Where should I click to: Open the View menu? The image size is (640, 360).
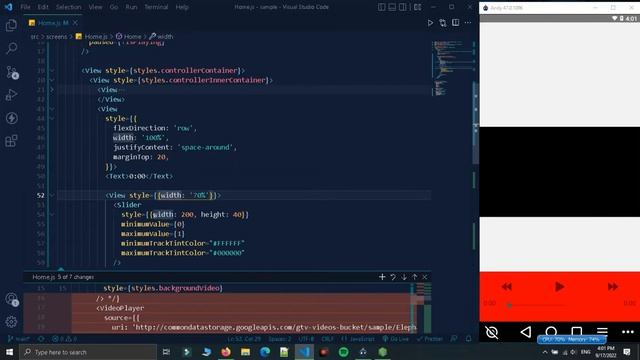pos(96,7)
